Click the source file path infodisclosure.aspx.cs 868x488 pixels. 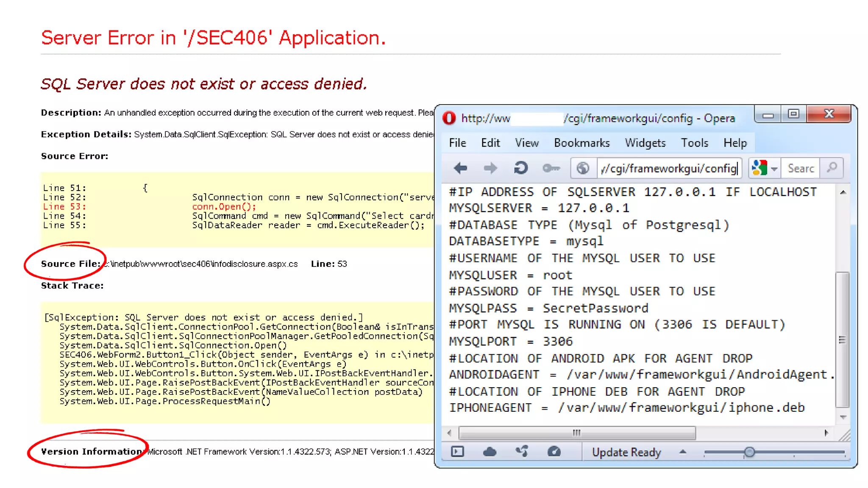pos(200,264)
